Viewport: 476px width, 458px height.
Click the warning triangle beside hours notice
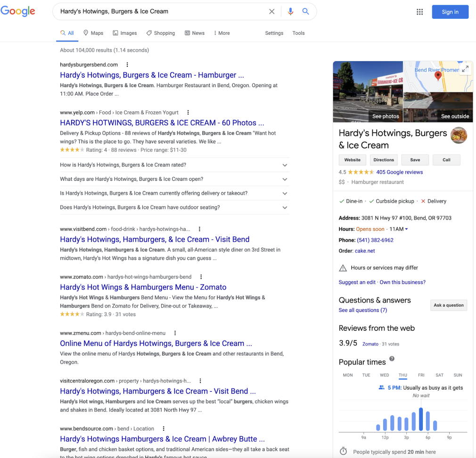343,268
